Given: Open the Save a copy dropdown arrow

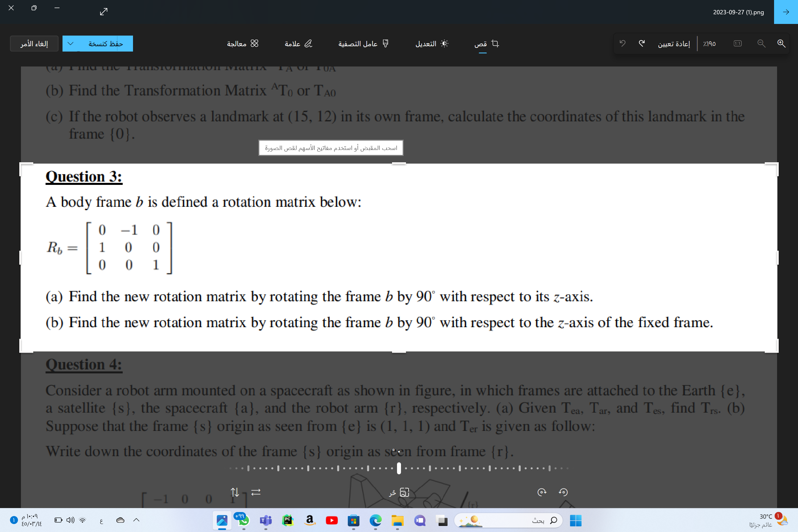Looking at the screenshot, I should point(70,44).
